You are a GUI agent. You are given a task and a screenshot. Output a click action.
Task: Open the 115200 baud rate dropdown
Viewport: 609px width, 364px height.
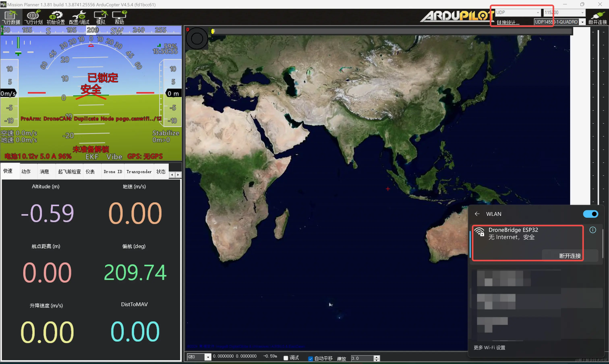582,12
